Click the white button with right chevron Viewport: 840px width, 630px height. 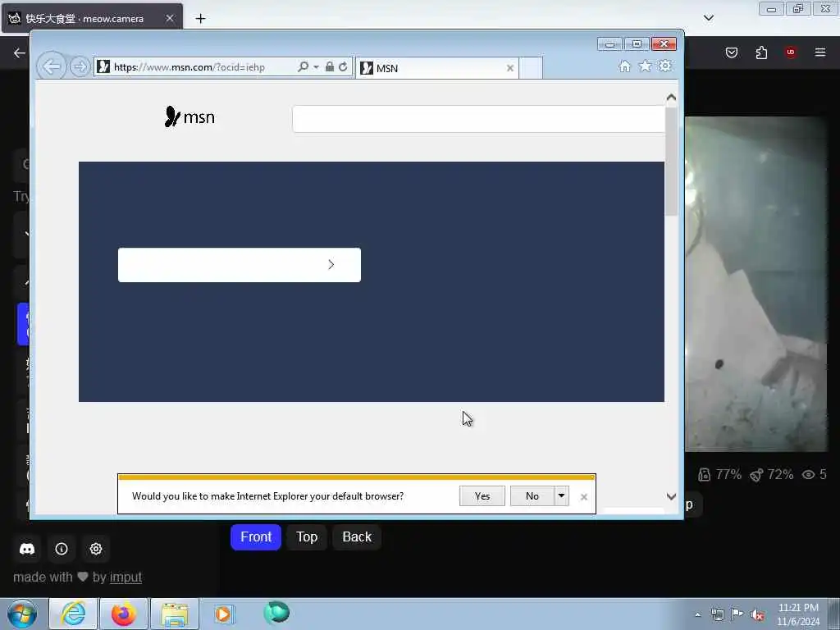point(240,265)
